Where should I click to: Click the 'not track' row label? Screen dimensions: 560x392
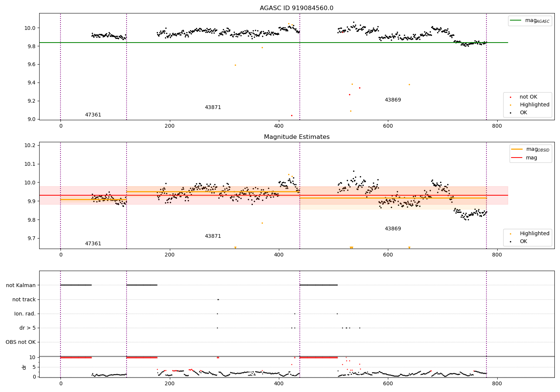coord(24,300)
